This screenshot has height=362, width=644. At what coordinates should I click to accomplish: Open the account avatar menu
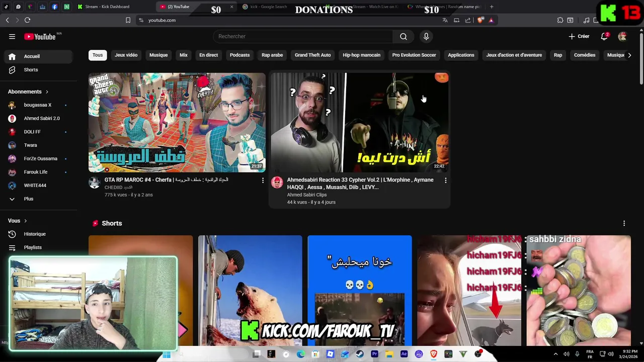(x=622, y=36)
